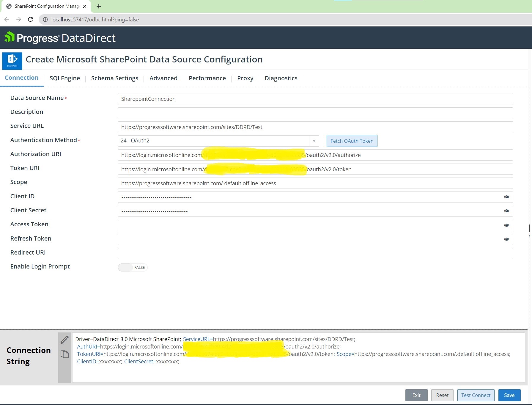The height and width of the screenshot is (405, 532).
Task: Show the Access Token with eye icon
Action: [x=506, y=225]
